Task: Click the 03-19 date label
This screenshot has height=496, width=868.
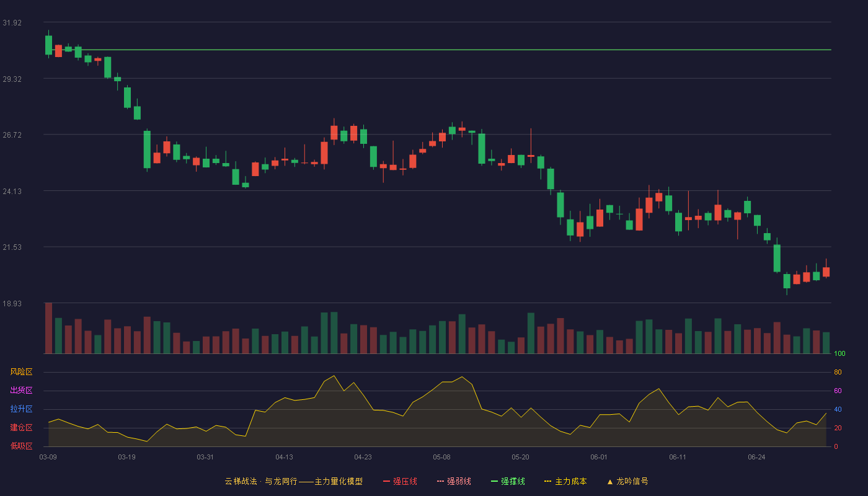Action: pos(126,457)
